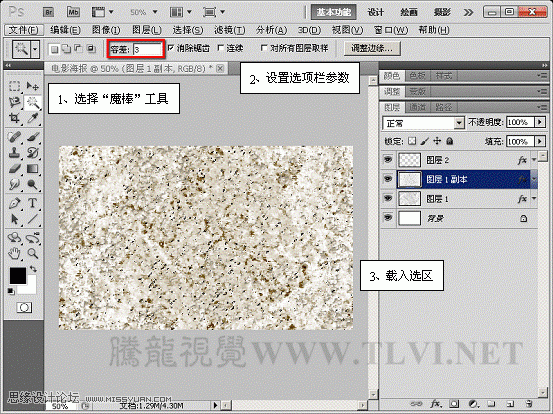Open the opacity slider arrow
This screenshot has width=553, height=414.
pyautogui.click(x=540, y=122)
